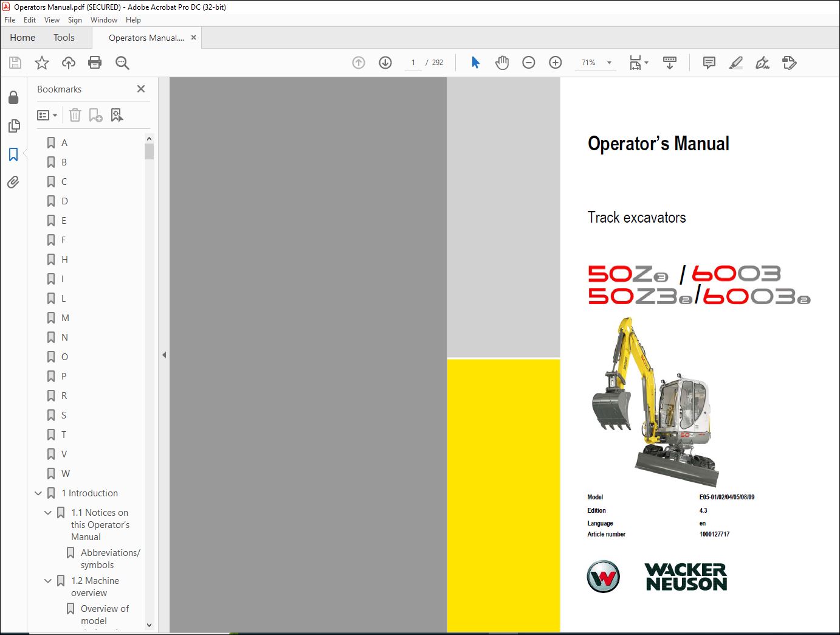Select the 1.2 Machine overview bookmark
Screen dimensions: 840x635
[95, 587]
